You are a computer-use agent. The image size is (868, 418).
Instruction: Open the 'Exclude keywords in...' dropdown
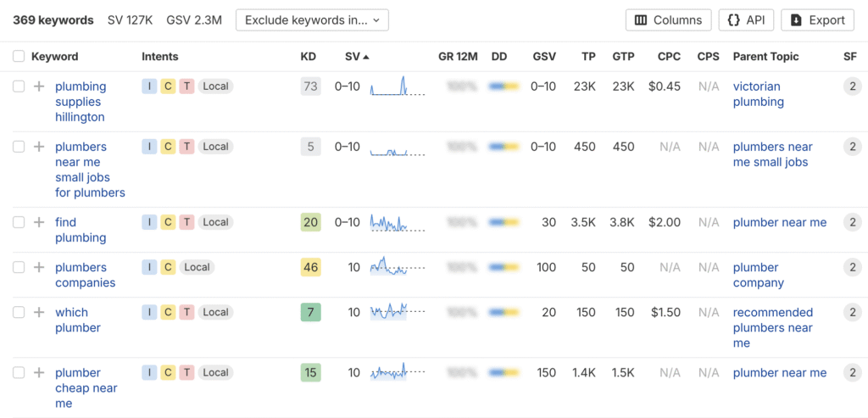pos(312,20)
